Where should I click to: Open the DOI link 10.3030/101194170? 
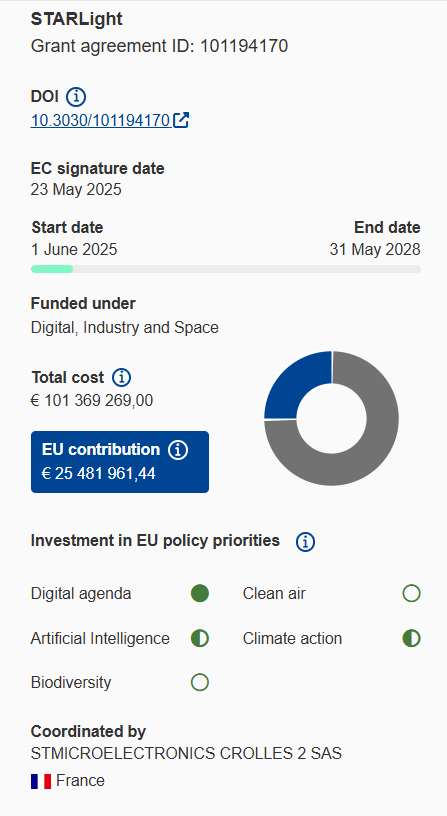coord(100,120)
